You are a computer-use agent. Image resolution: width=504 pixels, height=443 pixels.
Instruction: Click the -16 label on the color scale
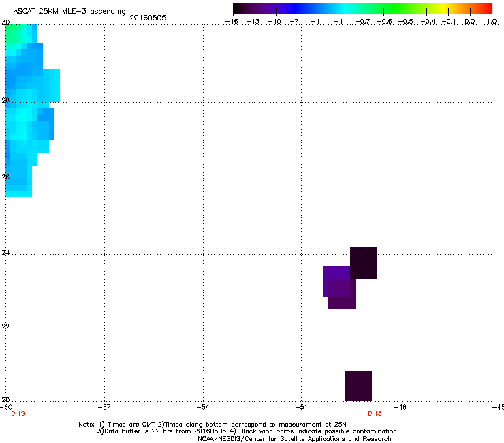pyautogui.click(x=232, y=22)
